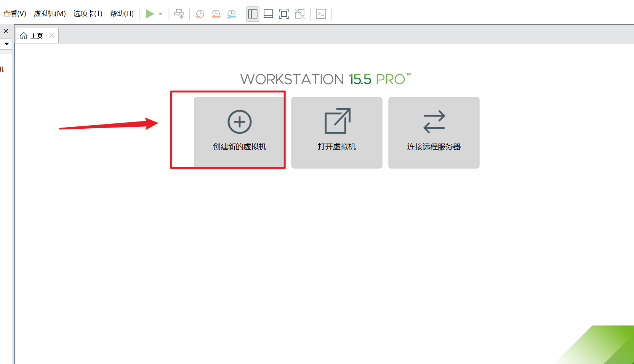The width and height of the screenshot is (634, 364).
Task: Click the send Ctrl+Alt+Del toolbar icon
Action: 179,14
